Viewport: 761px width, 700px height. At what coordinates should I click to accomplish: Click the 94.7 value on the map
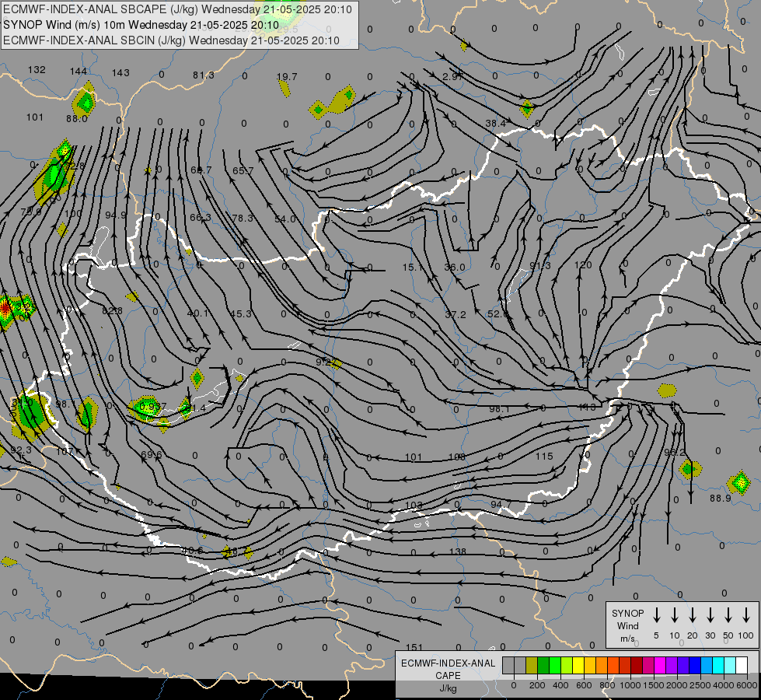point(501,505)
